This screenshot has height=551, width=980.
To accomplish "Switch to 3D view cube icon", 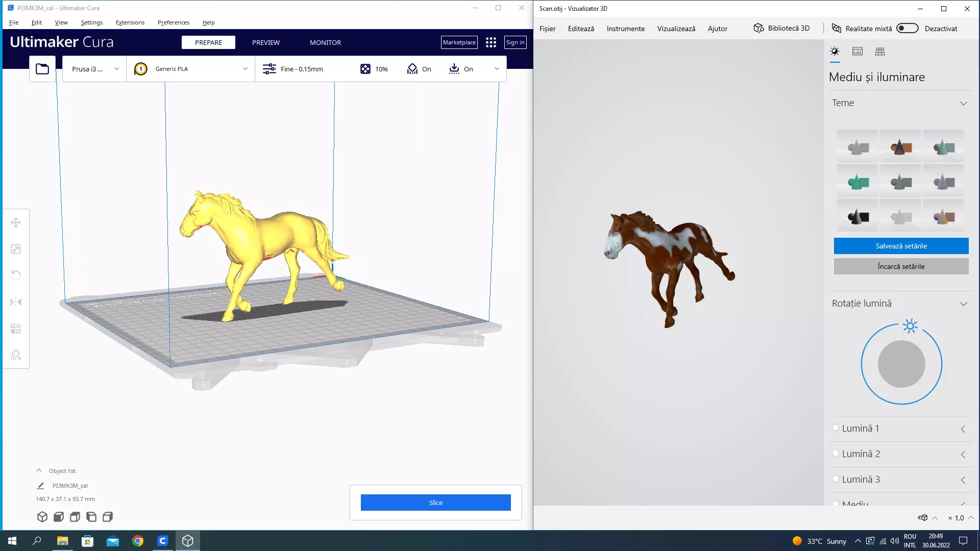I will [x=42, y=517].
